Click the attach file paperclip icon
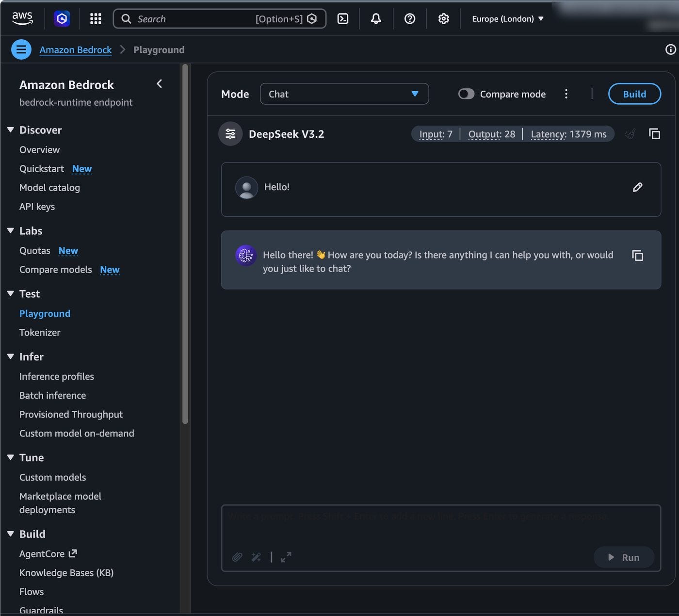Image resolution: width=679 pixels, height=616 pixels. [x=237, y=557]
